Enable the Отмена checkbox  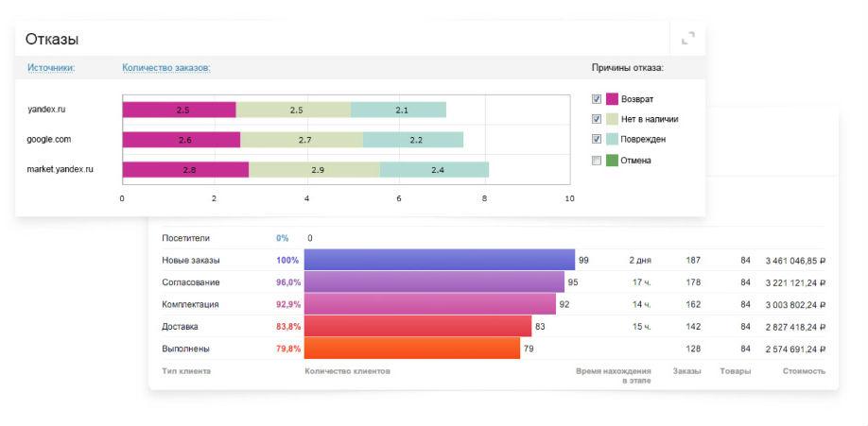[596, 161]
